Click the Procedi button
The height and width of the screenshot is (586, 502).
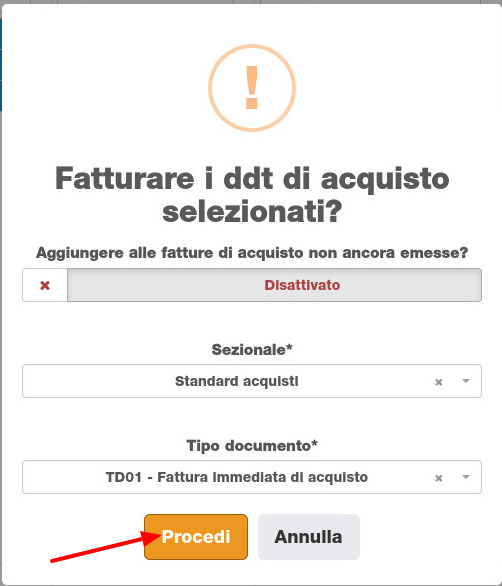click(x=196, y=537)
